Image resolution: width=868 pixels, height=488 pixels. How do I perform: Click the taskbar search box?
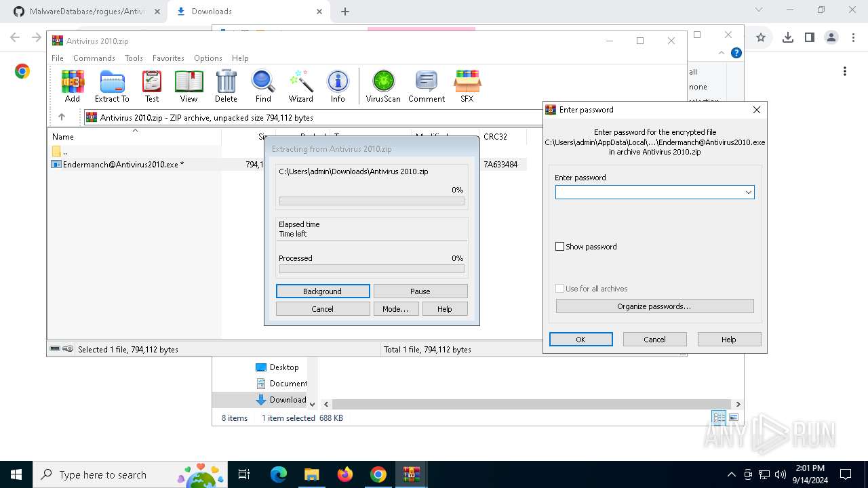[x=131, y=474]
